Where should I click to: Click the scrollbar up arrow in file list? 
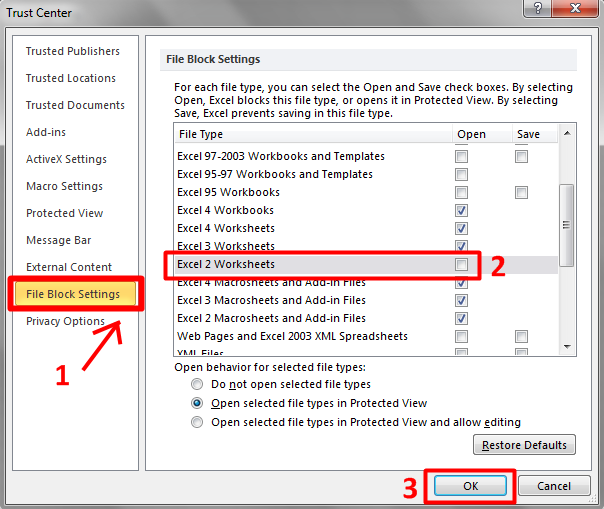(x=567, y=134)
